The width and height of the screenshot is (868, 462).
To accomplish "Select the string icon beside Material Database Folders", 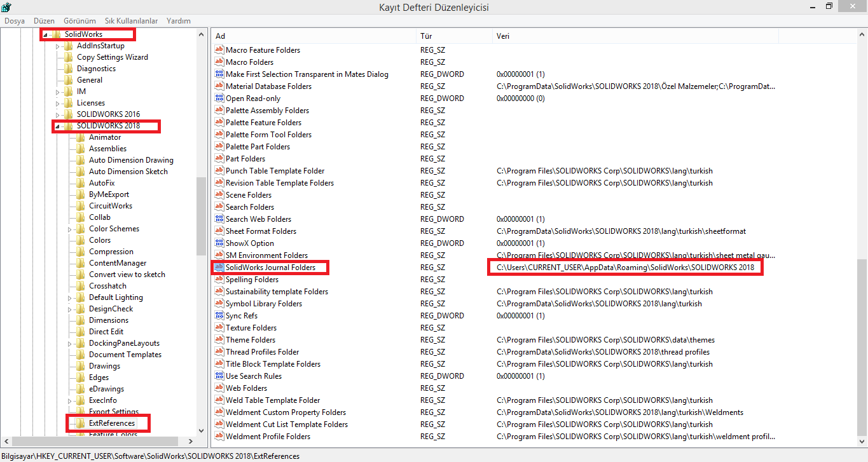I will [x=219, y=86].
